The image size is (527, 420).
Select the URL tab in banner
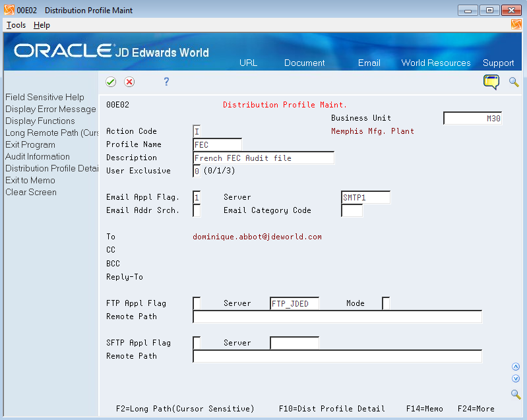tap(249, 63)
